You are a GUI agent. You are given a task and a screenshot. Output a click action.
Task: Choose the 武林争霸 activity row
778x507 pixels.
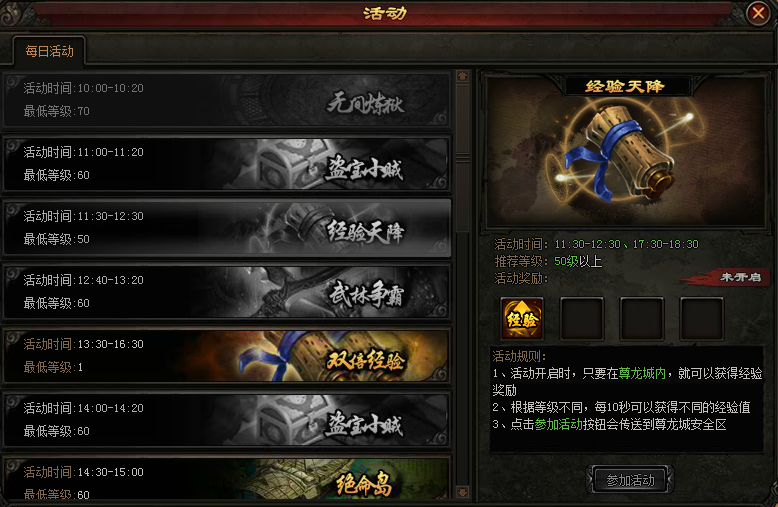227,292
